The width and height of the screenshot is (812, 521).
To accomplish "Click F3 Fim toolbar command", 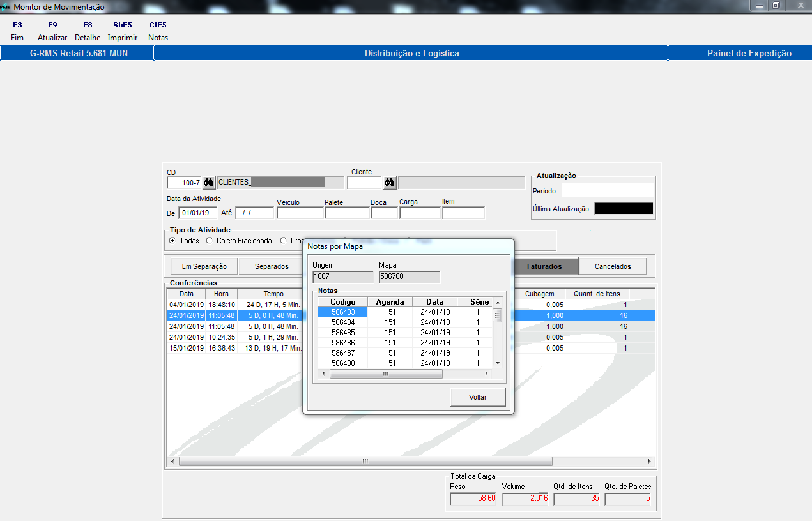I will pos(17,31).
